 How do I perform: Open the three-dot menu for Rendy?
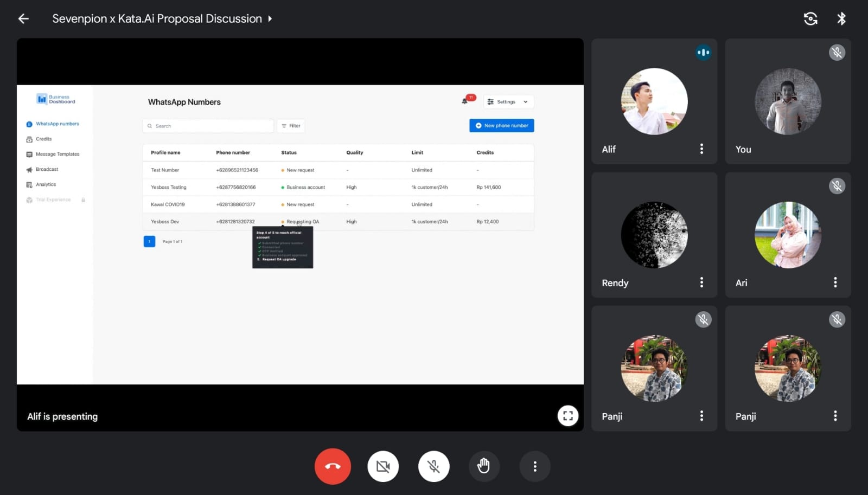(x=701, y=282)
